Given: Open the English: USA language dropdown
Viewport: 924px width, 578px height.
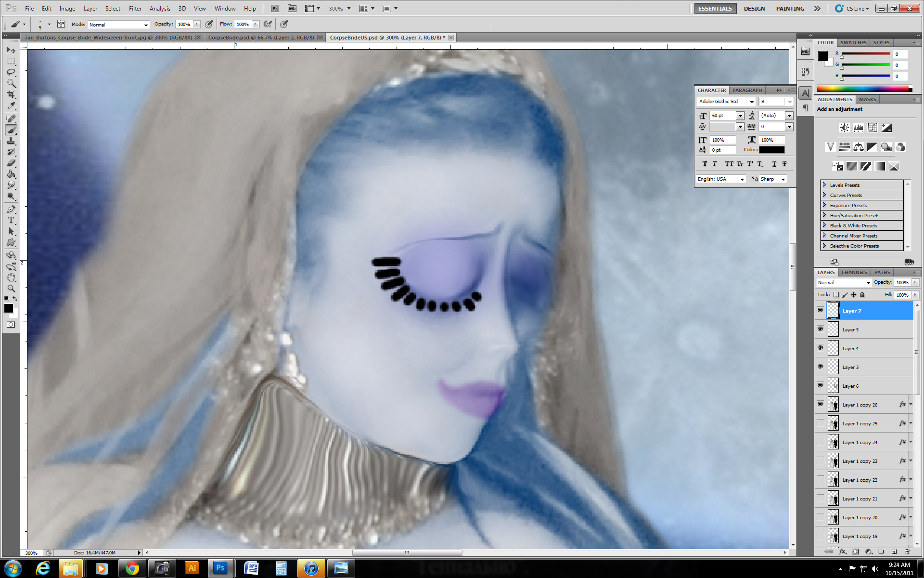Looking at the screenshot, I should (x=721, y=179).
